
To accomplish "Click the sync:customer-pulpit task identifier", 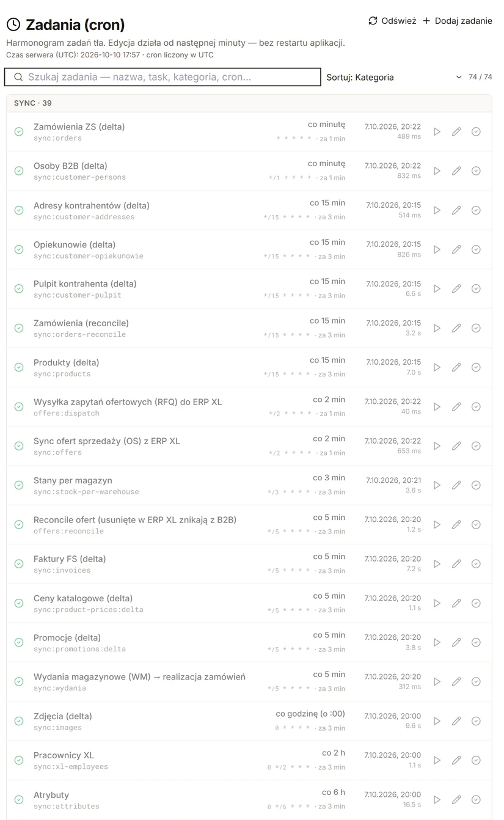I will (x=78, y=295).
